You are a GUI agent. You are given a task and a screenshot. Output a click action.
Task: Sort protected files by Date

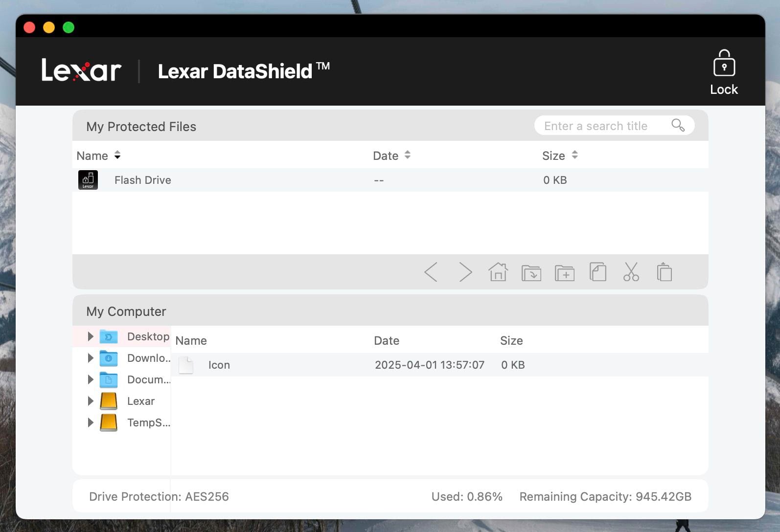[391, 155]
